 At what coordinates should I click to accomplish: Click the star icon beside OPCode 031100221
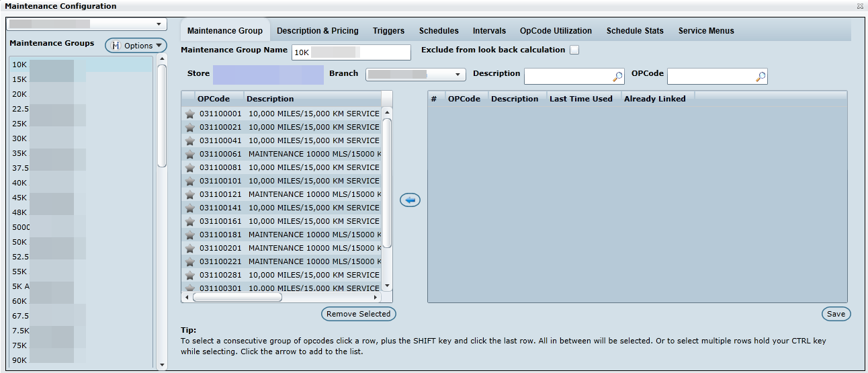tap(190, 262)
